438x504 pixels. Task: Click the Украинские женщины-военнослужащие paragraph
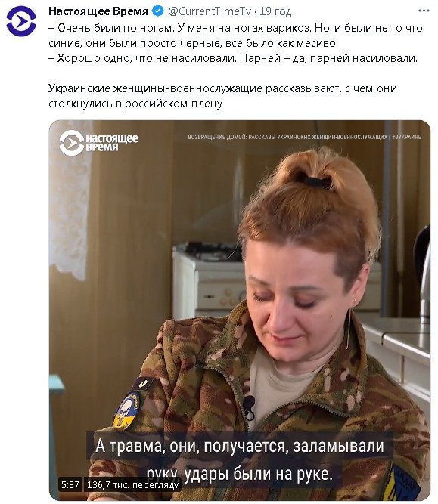[x=222, y=96]
